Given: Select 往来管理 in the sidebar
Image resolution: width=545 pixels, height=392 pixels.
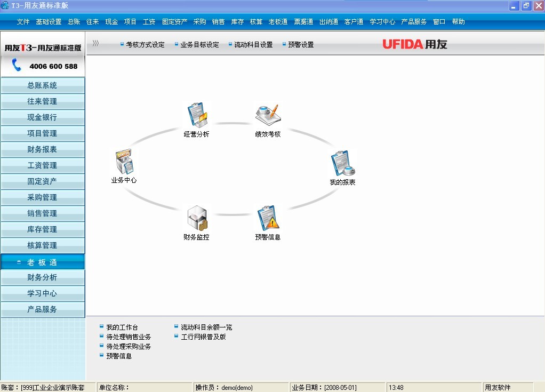Looking at the screenshot, I should point(43,101).
